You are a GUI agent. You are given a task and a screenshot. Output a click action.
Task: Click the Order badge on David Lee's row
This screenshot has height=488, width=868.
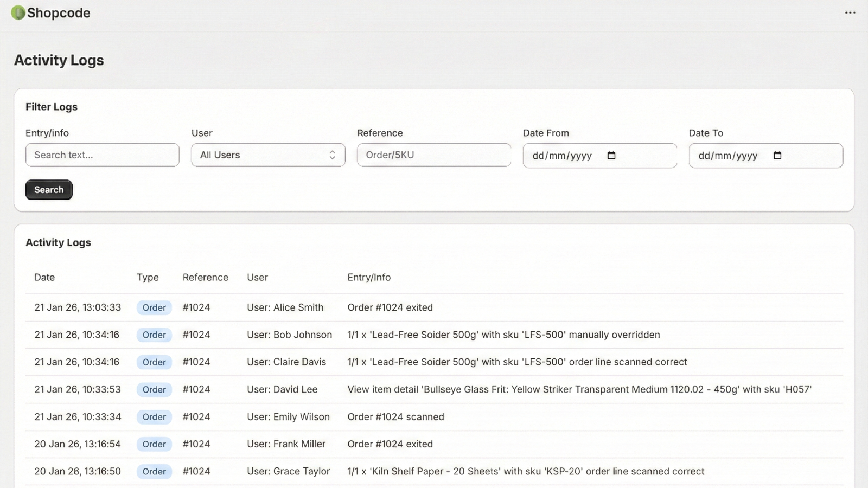(154, 390)
